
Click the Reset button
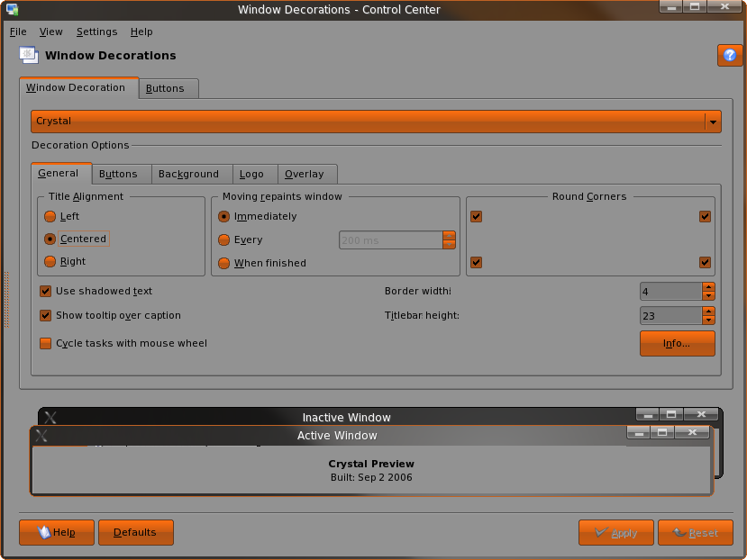click(695, 532)
